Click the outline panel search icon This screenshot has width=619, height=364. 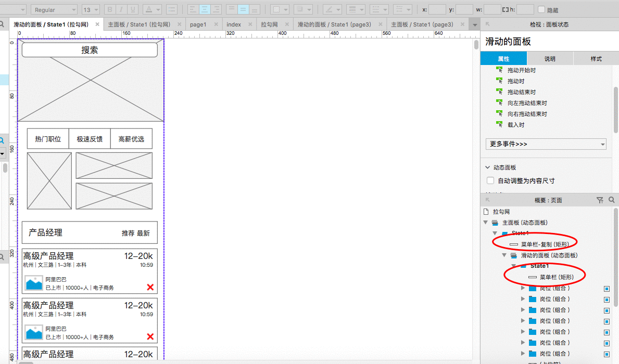[x=612, y=200]
